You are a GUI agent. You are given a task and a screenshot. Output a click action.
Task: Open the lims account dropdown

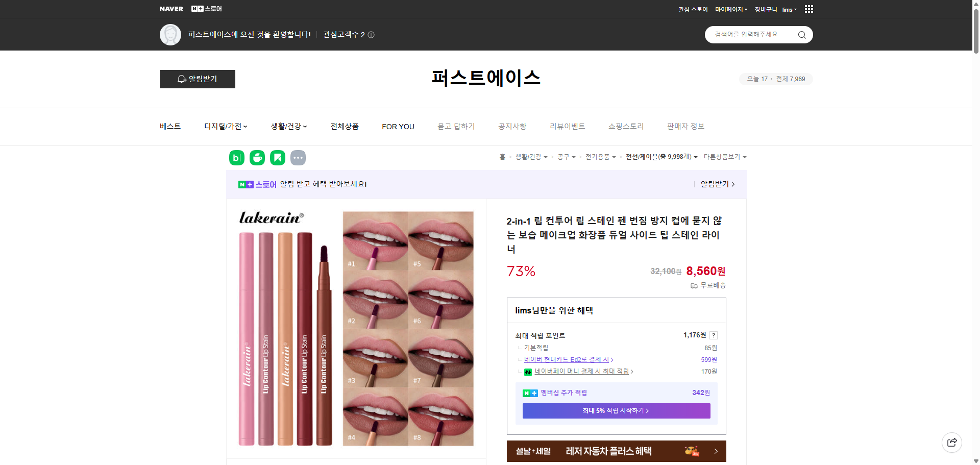click(x=789, y=9)
